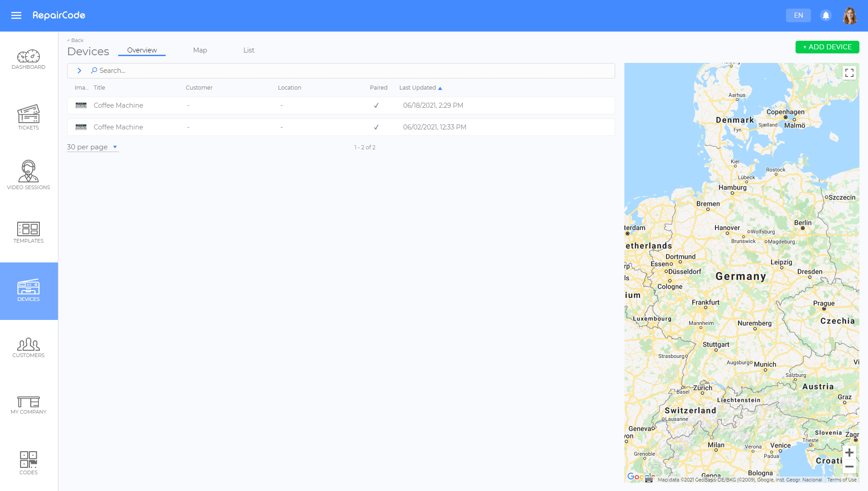Viewport: 868px width, 491px height.
Task: Switch to the List tab
Action: 249,50
